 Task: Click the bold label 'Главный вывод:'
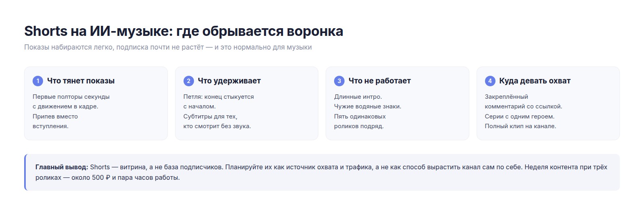click(x=62, y=167)
